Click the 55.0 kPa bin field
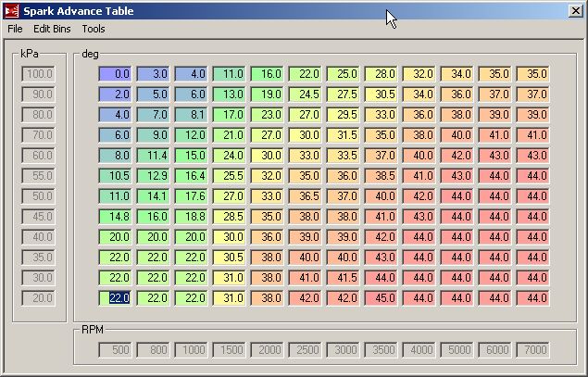This screenshot has width=588, height=377. tap(38, 175)
